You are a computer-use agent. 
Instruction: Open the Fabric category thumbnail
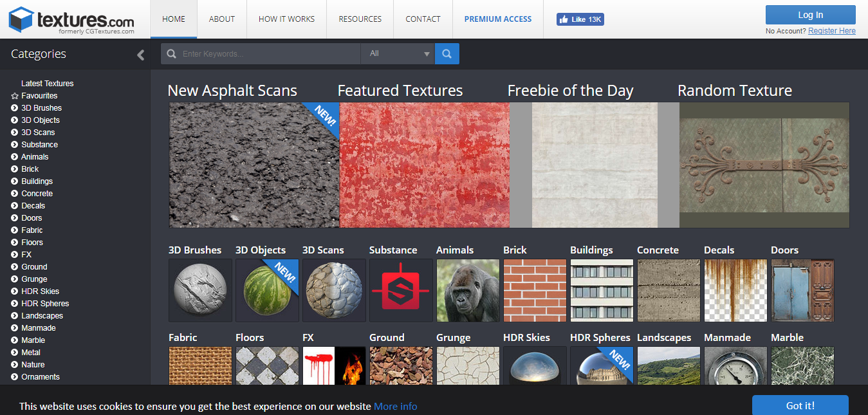pos(200,365)
